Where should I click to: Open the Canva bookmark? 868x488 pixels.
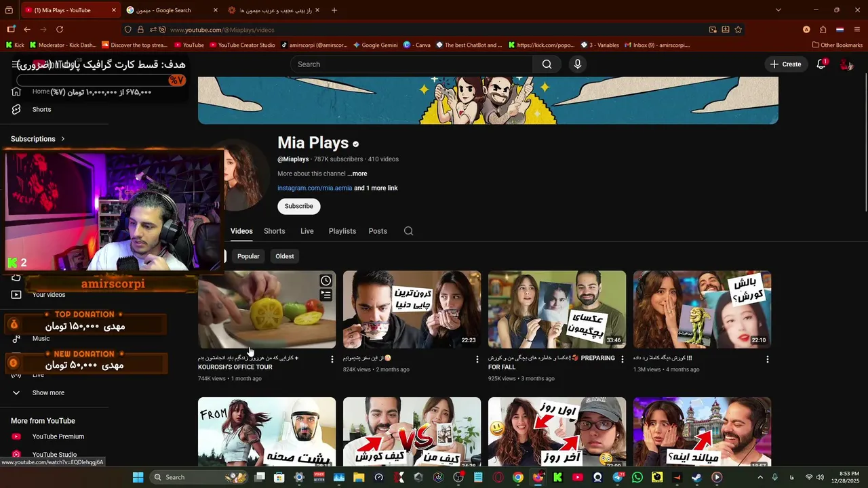417,45
